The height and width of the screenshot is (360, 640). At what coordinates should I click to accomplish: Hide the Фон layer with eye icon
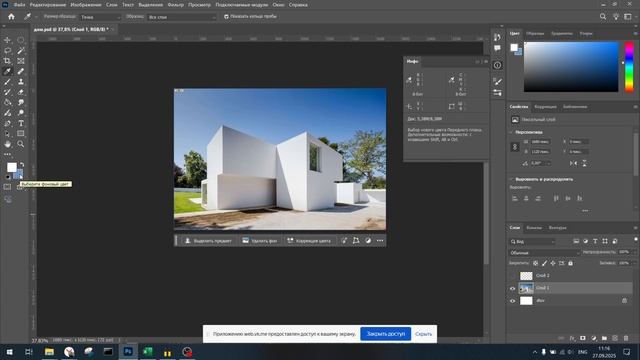pyautogui.click(x=513, y=301)
